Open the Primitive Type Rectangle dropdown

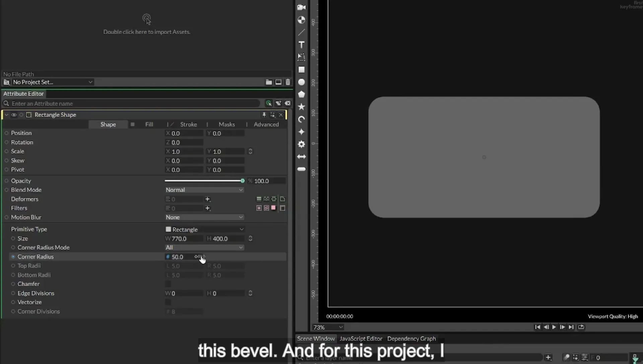(204, 230)
